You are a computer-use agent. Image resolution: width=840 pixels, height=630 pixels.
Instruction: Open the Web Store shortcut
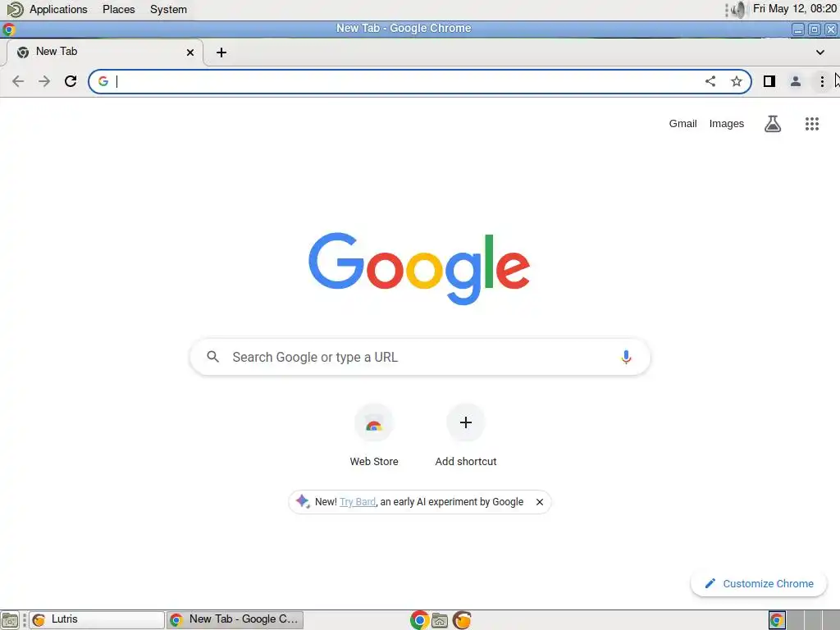pos(374,436)
